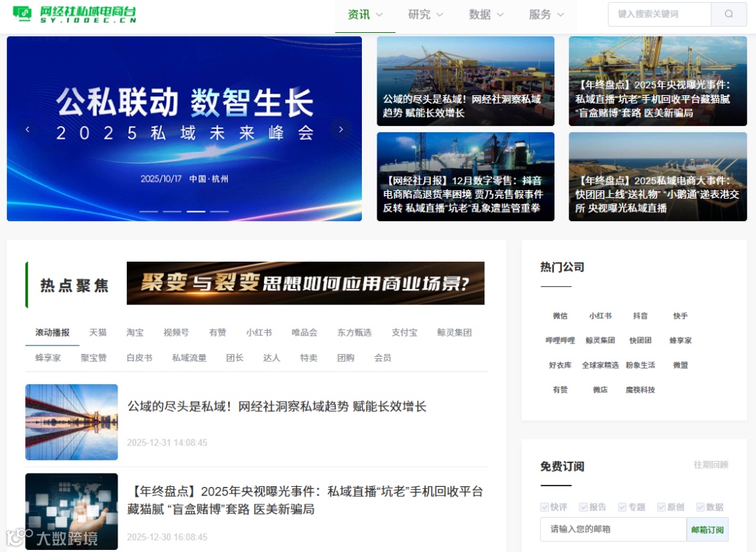Select the 蜂享家 topic tab
This screenshot has height=552, width=756.
[x=48, y=358]
